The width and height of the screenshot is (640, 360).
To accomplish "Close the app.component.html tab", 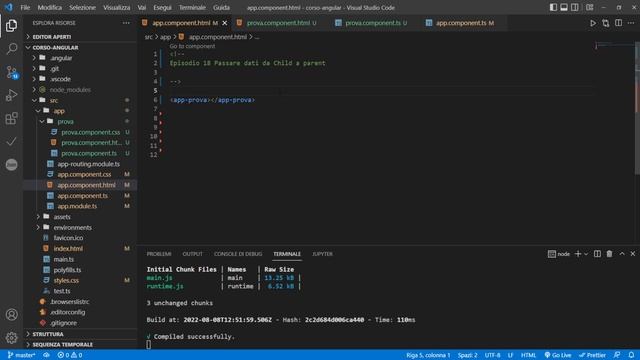I will tap(224, 23).
